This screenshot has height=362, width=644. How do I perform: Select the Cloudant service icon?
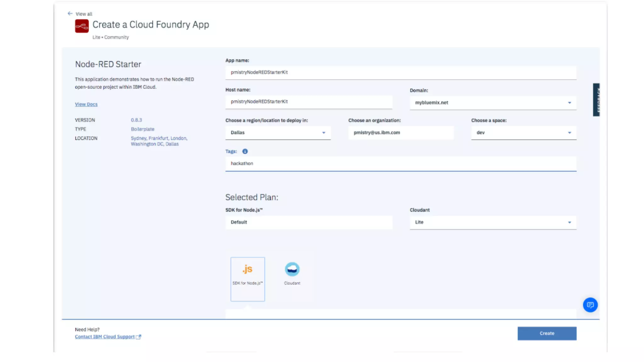pyautogui.click(x=292, y=270)
